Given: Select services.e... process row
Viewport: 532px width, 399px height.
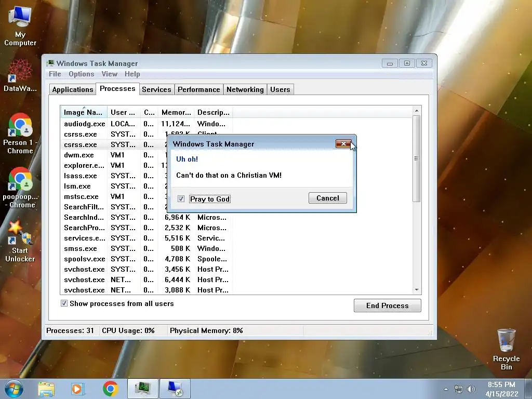Looking at the screenshot, I should point(146,238).
